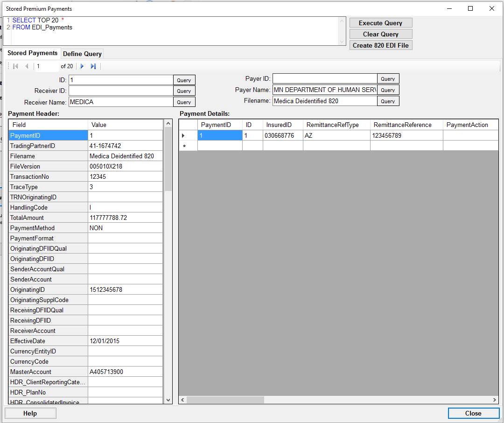Click the record position number box
Image resolution: width=504 pixels, height=423 pixels.
tap(47, 66)
